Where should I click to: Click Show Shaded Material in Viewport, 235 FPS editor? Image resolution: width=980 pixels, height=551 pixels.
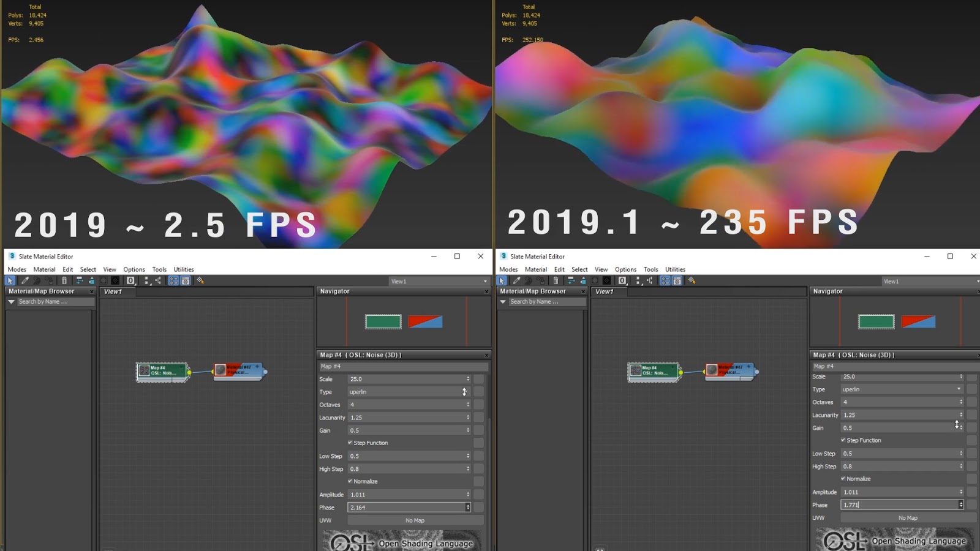tap(595, 280)
